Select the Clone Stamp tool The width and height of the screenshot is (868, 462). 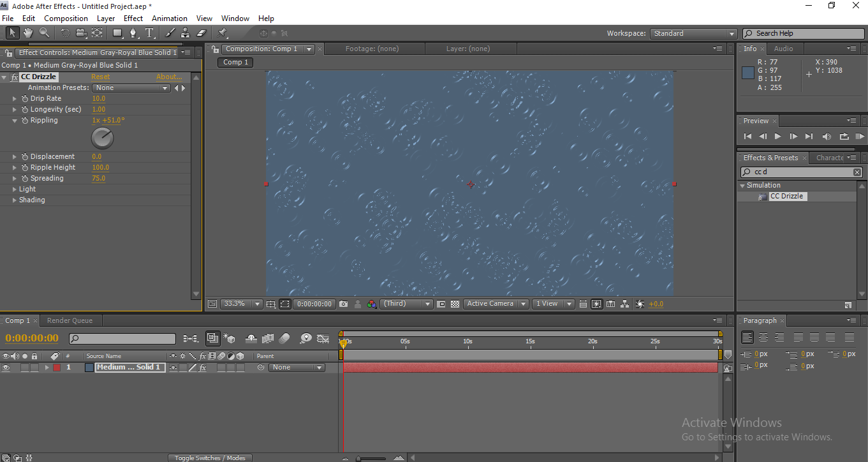tap(185, 33)
